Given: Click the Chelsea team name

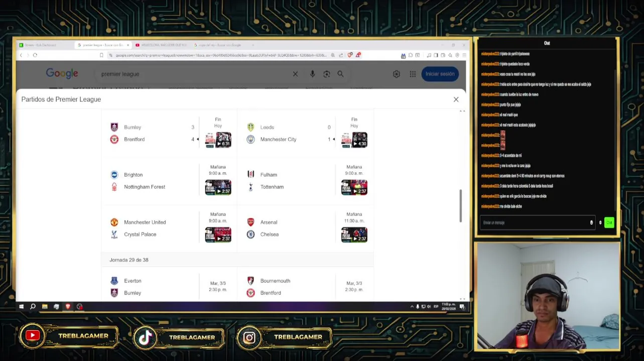Looking at the screenshot, I should 269,234.
